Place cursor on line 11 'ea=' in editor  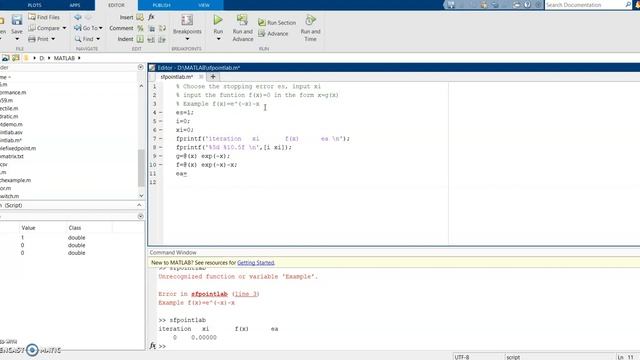click(x=182, y=173)
